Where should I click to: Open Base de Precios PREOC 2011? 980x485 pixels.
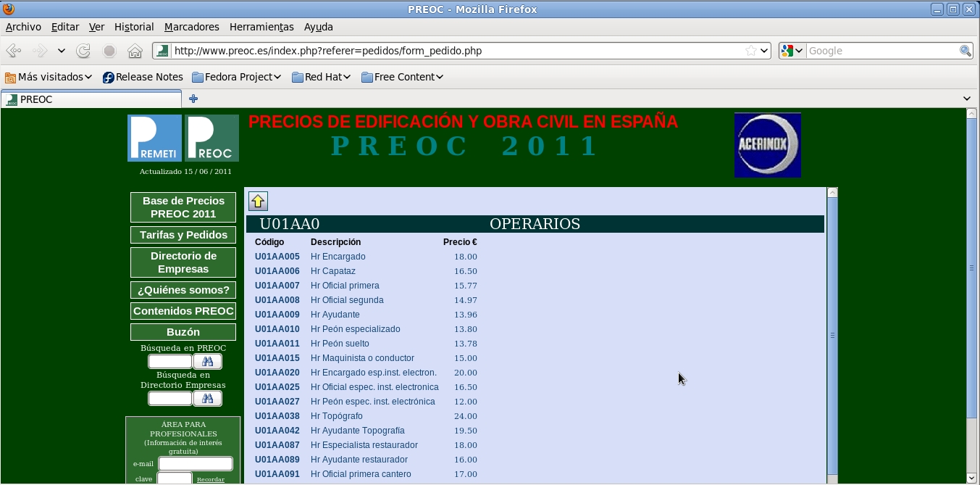click(183, 207)
